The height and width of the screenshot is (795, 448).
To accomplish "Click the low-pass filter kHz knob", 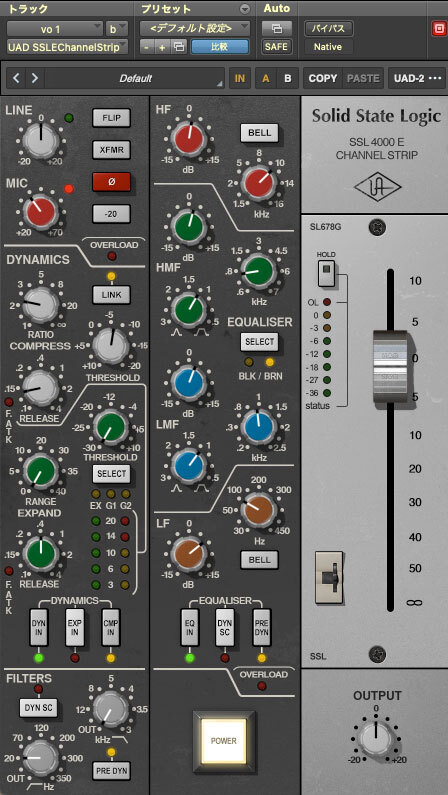I will (111, 711).
